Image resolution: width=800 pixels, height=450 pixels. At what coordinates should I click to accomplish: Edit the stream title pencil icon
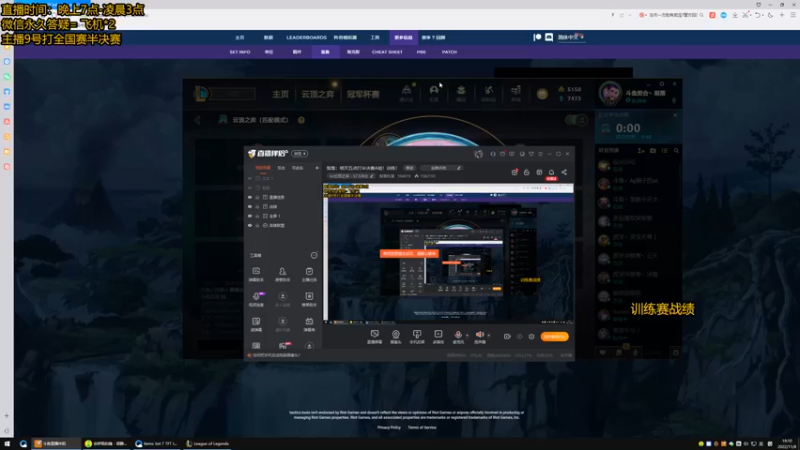point(459,168)
